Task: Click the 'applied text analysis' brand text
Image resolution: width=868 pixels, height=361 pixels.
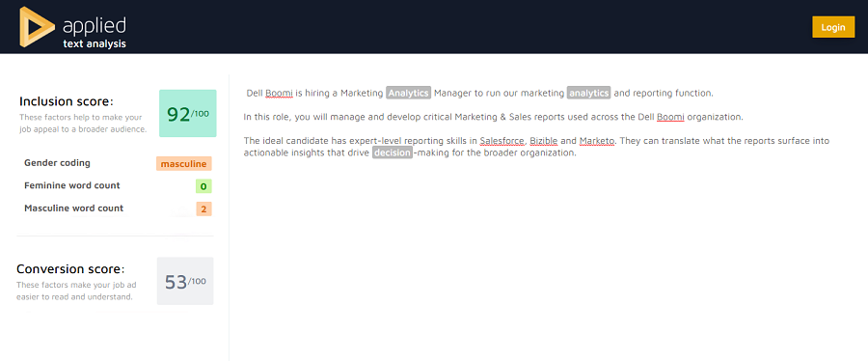Action: tap(95, 32)
